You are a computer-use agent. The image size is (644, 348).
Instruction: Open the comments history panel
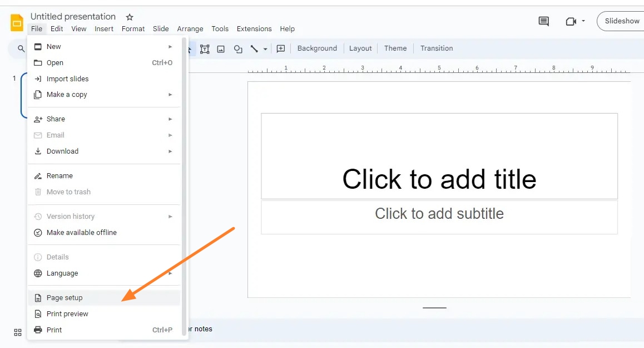[543, 21]
